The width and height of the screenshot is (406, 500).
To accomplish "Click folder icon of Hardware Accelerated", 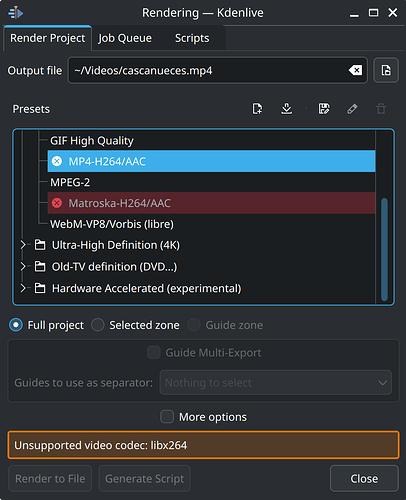I will click(40, 288).
